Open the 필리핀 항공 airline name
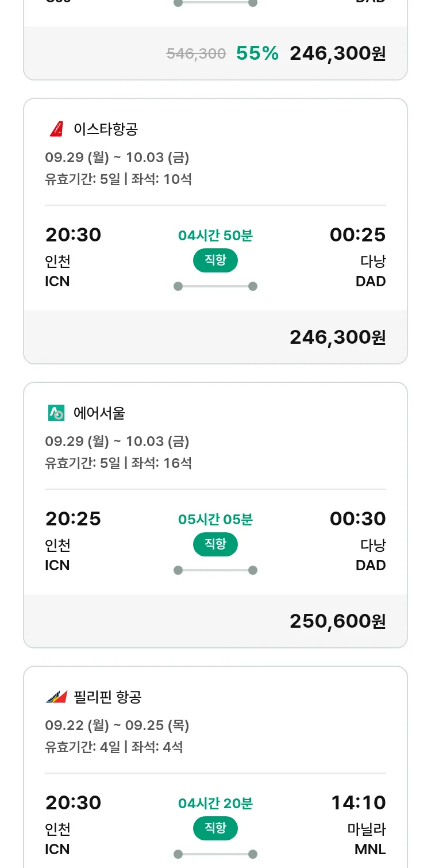 [x=107, y=697]
